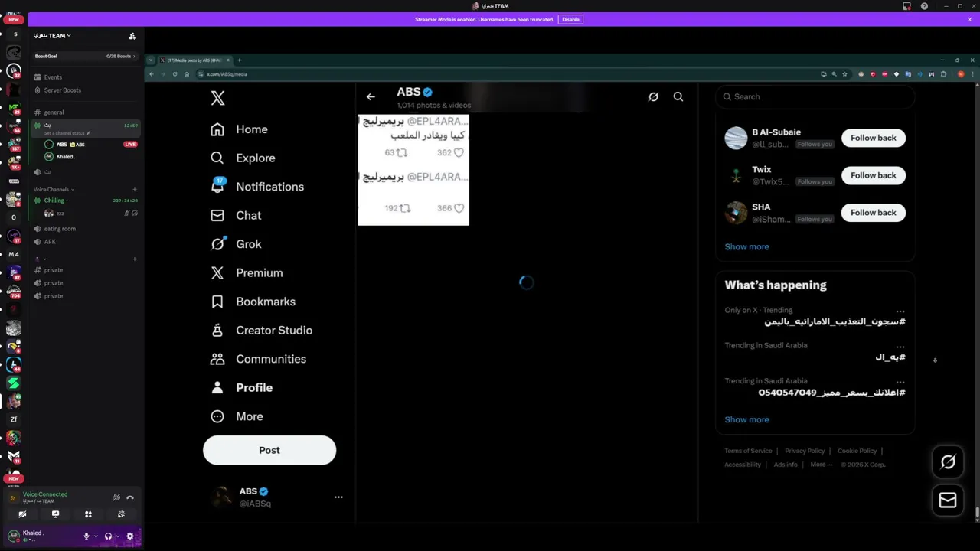Follow back Twix

tap(874, 175)
